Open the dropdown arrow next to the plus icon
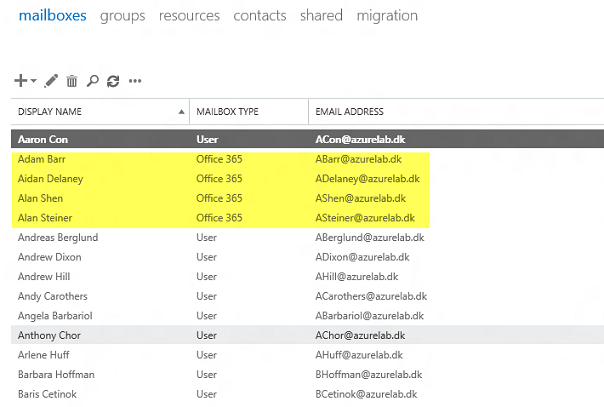The width and height of the screenshot is (604, 407). coord(34,81)
